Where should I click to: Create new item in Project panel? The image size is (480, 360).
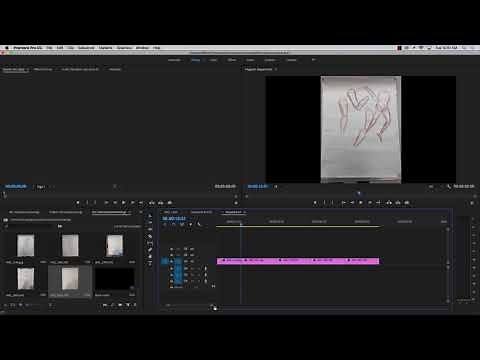coord(127,305)
